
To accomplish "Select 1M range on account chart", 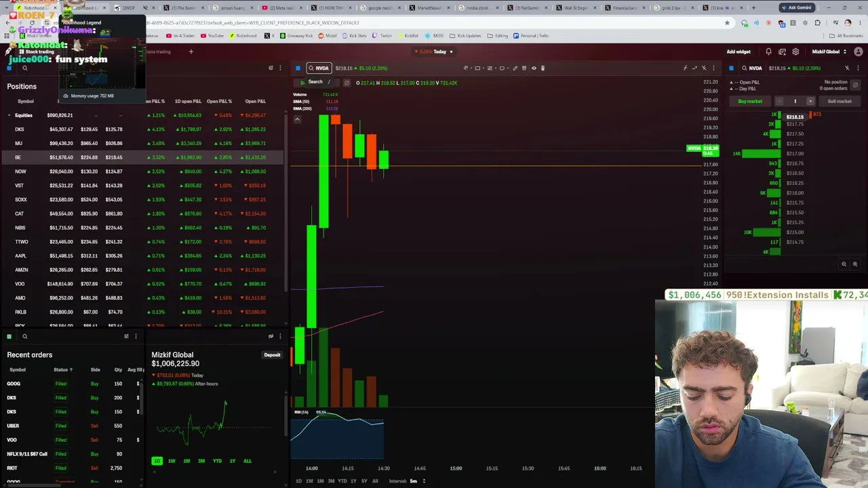I will coord(186,461).
